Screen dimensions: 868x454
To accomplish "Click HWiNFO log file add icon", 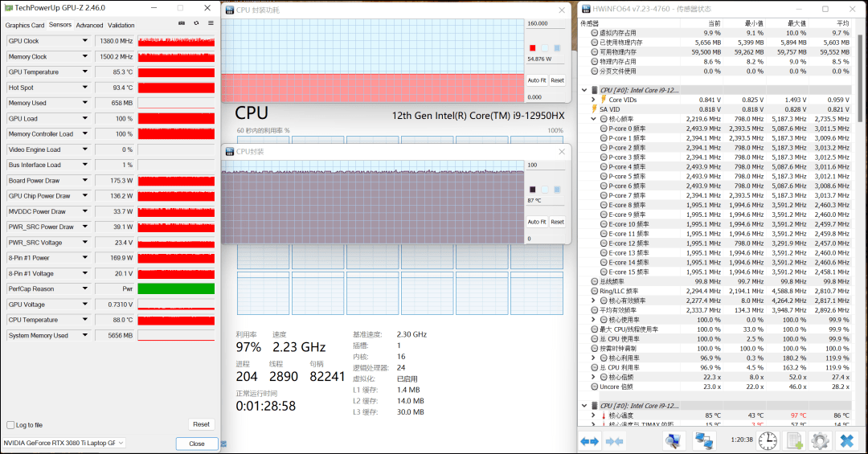I will pos(794,440).
